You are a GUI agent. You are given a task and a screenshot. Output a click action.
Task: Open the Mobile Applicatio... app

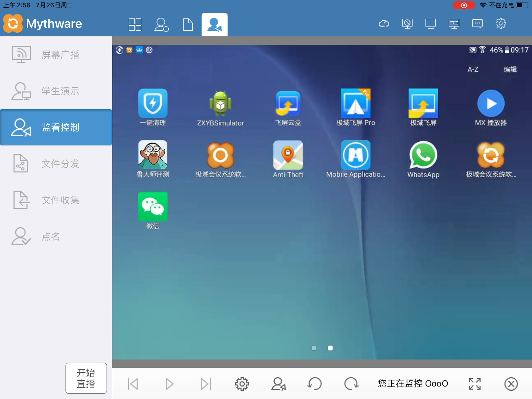point(356,159)
